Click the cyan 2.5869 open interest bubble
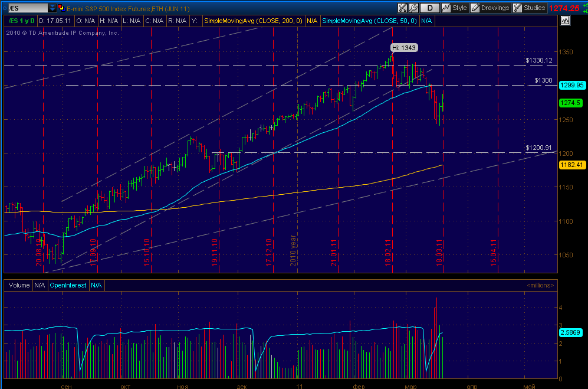The height and width of the screenshot is (389, 588). pos(570,332)
